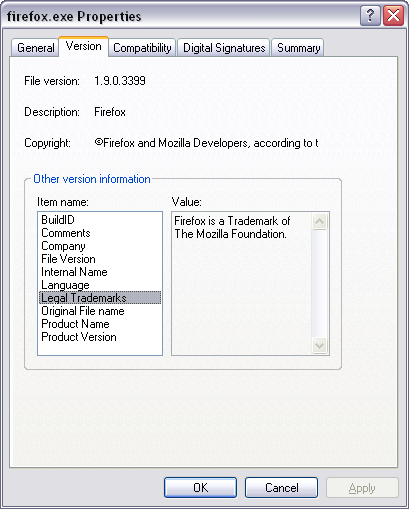Open the Compatibility tab

coord(142,48)
